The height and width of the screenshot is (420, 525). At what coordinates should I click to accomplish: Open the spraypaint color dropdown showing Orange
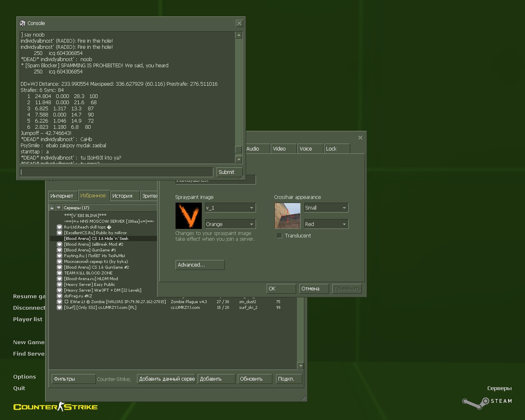230,224
